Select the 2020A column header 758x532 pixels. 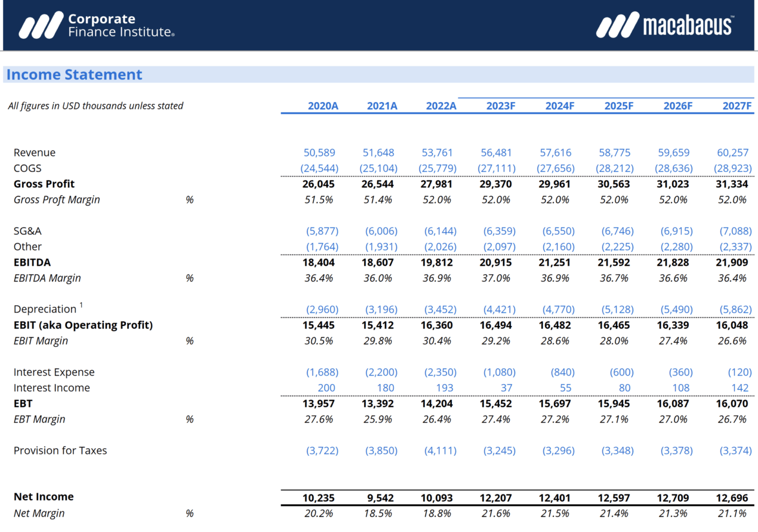coord(323,106)
